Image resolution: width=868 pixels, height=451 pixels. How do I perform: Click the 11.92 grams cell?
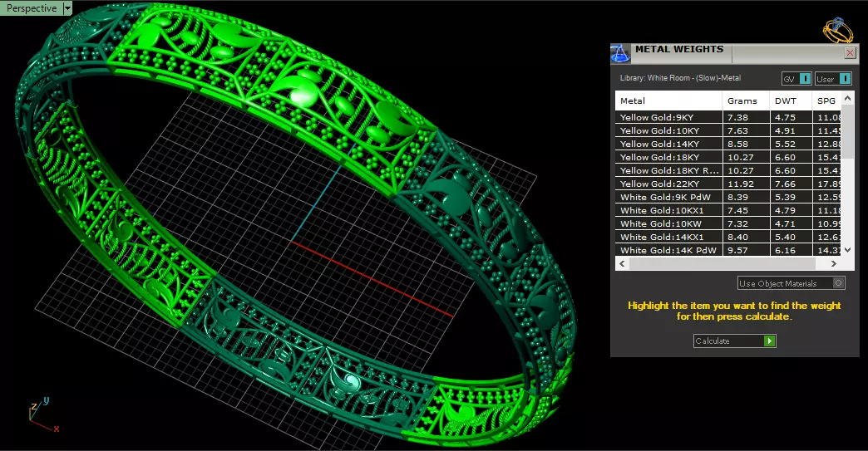coord(746,184)
